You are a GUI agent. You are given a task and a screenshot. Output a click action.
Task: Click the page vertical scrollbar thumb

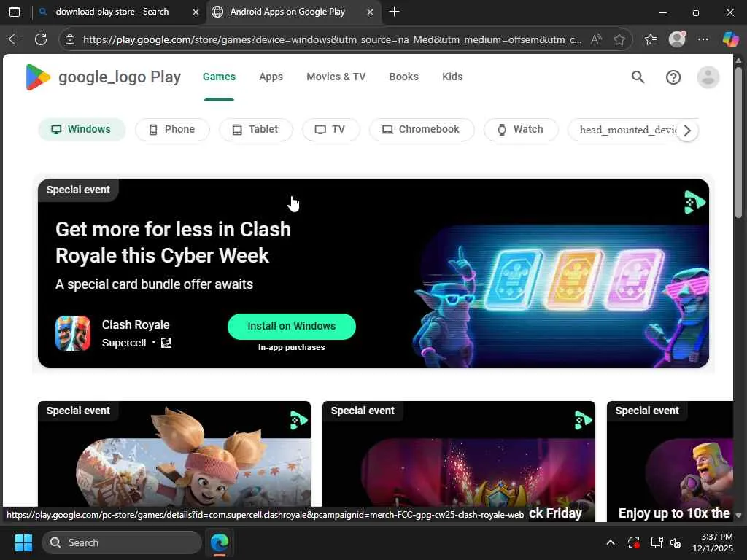tap(738, 142)
